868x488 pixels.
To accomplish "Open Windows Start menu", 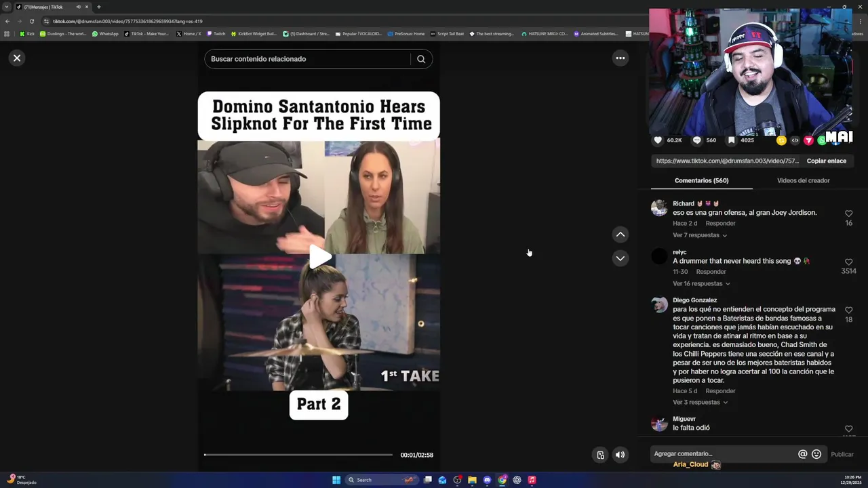I will point(336,480).
